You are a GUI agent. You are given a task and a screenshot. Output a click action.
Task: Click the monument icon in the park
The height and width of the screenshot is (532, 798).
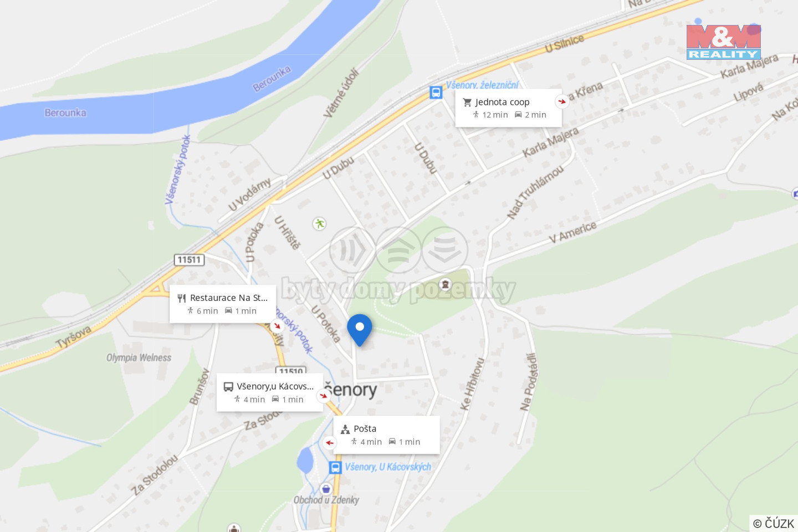coord(444,284)
